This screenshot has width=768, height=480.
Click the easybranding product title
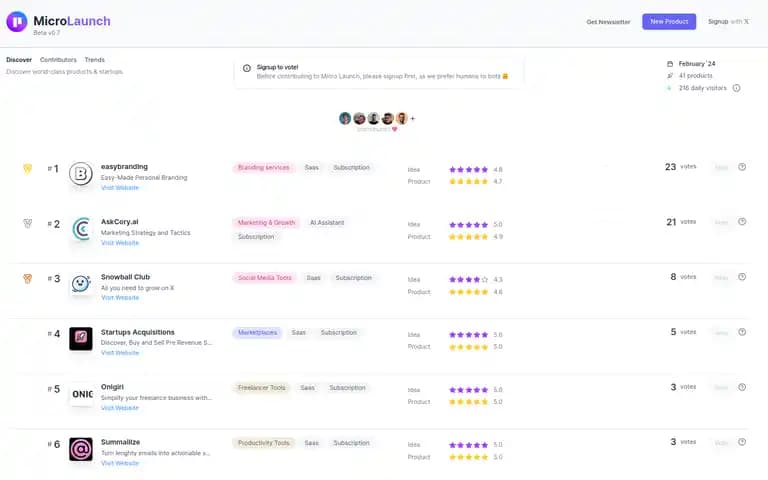pyautogui.click(x=124, y=167)
